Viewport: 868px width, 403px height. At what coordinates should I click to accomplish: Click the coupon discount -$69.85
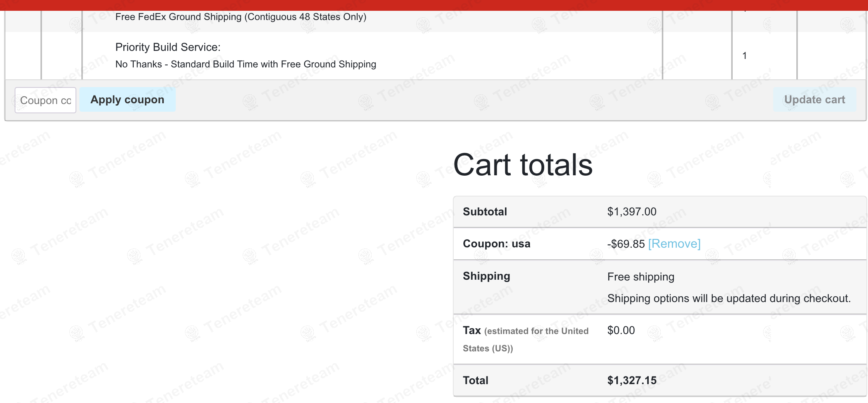click(626, 244)
